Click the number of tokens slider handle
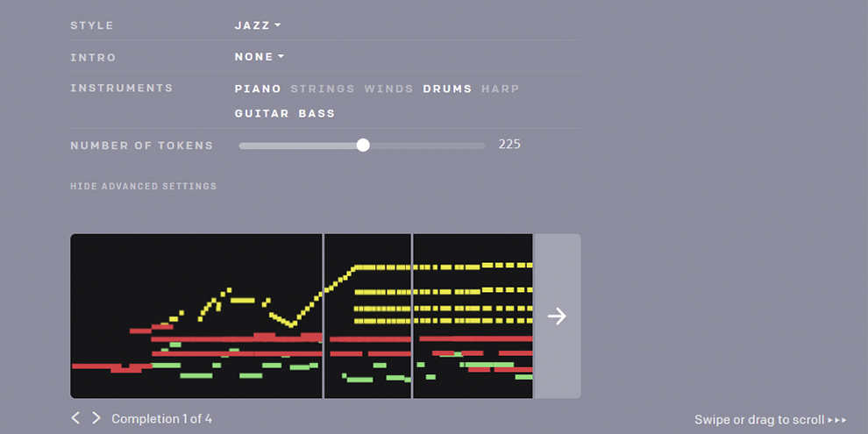 click(363, 145)
